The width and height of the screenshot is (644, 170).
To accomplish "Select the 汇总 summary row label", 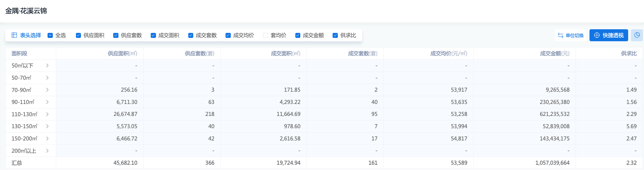I will click(17, 163).
